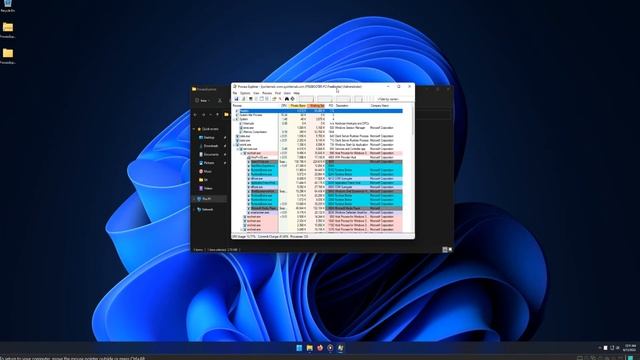Select the services.exe process row
Screen dimensions: 640x360
coord(318,149)
